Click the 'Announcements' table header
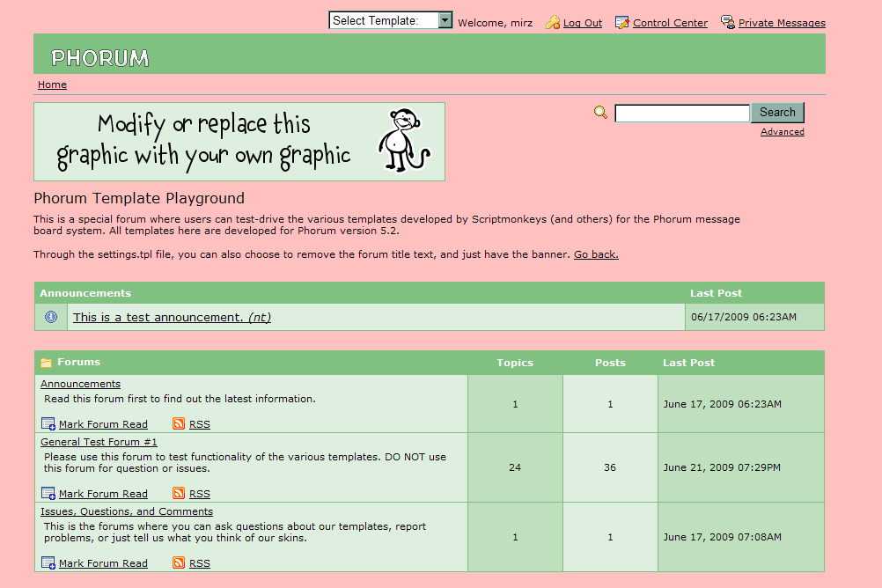Screen dimensions: 882x588 tap(85, 293)
